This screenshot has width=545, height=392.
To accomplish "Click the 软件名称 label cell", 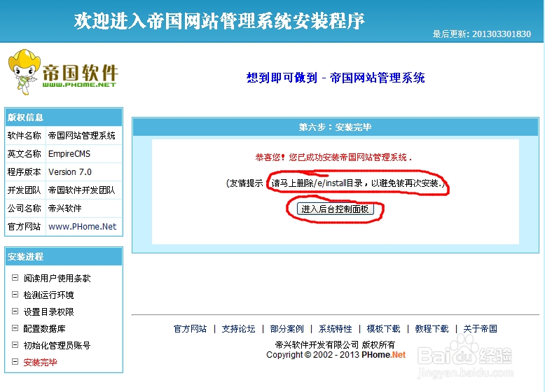I will coord(25,135).
